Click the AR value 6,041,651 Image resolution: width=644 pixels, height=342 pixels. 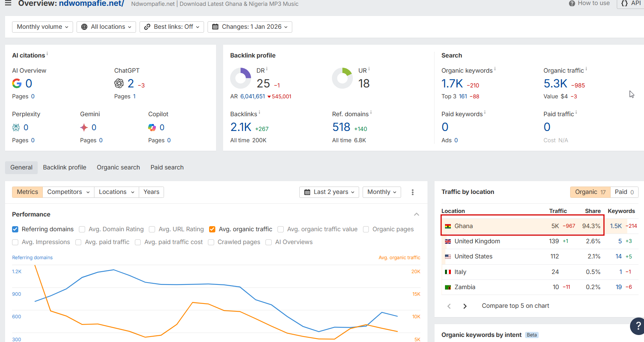tap(253, 96)
